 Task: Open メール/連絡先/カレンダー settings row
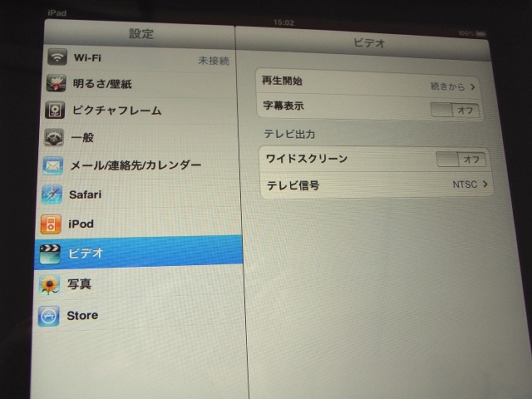pos(135,165)
